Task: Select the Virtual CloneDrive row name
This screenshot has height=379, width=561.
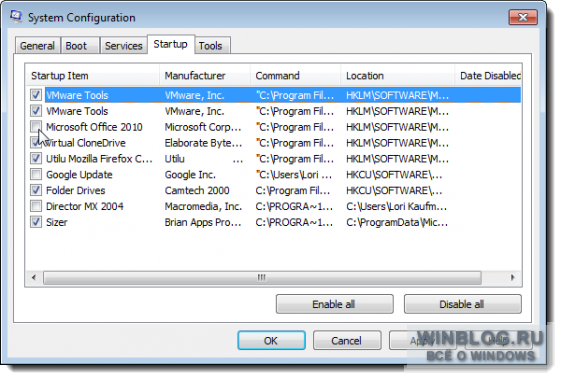Action: point(86,143)
